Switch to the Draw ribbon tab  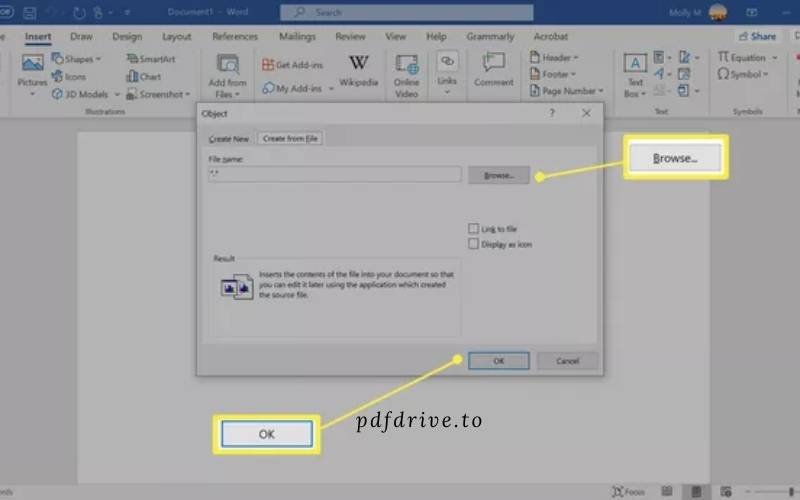(x=81, y=36)
